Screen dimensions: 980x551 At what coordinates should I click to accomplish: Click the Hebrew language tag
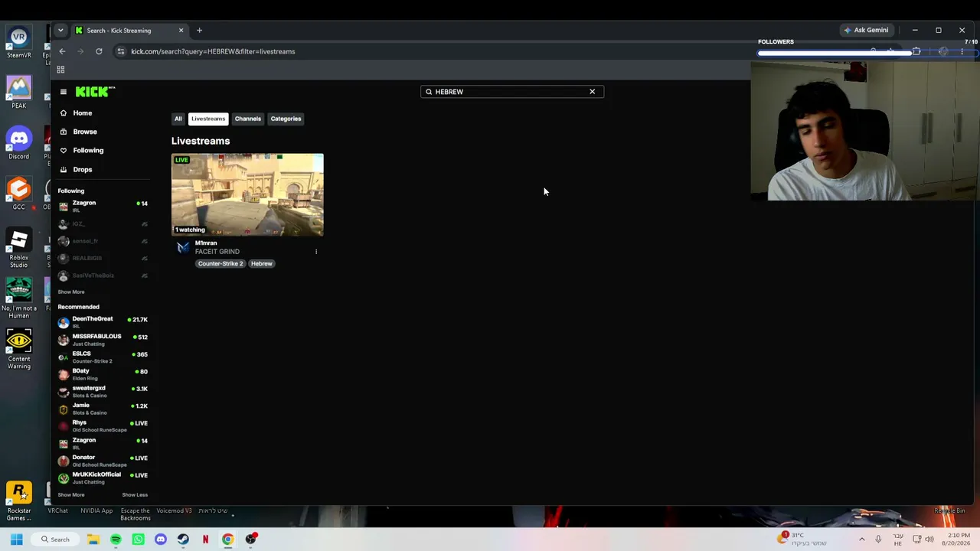click(x=262, y=264)
